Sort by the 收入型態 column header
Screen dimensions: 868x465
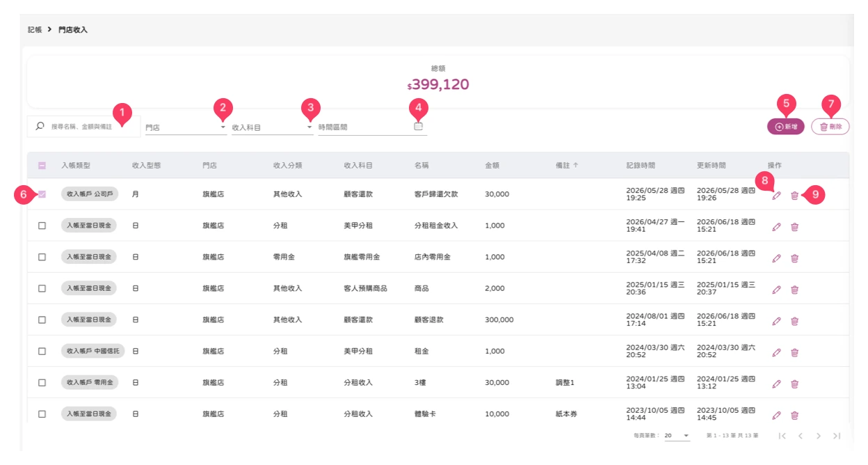point(147,166)
